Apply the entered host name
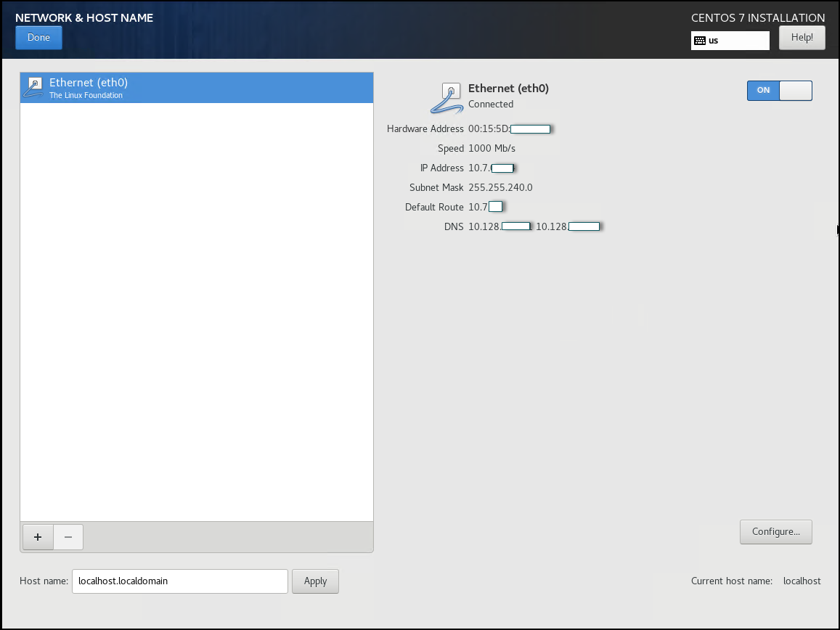 coord(315,581)
